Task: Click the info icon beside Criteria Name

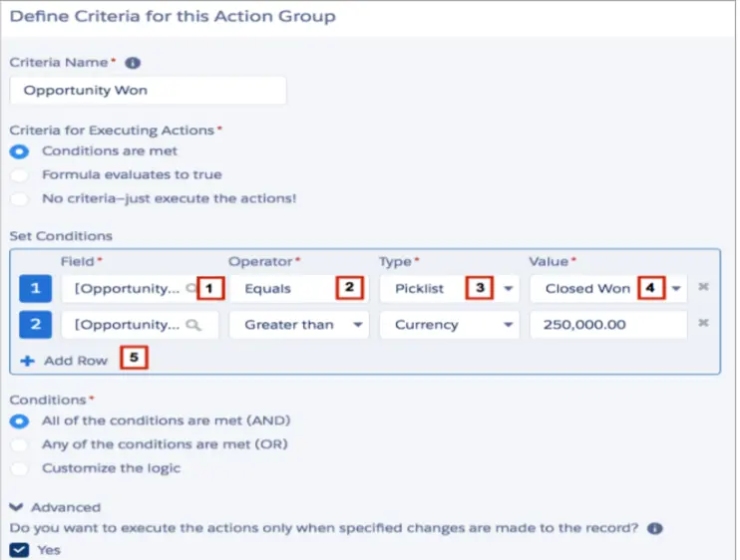Action: [133, 63]
